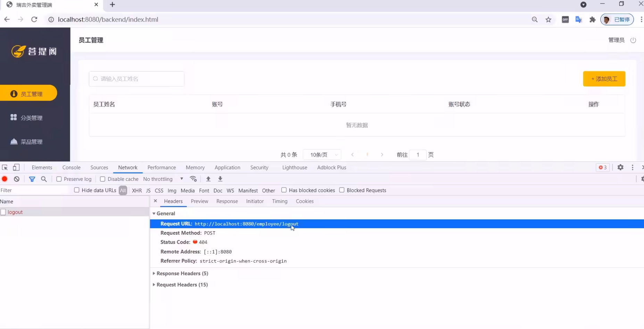Screen dimensions: 644x329
Task: Click the network search magnifier icon
Action: [x=44, y=179]
